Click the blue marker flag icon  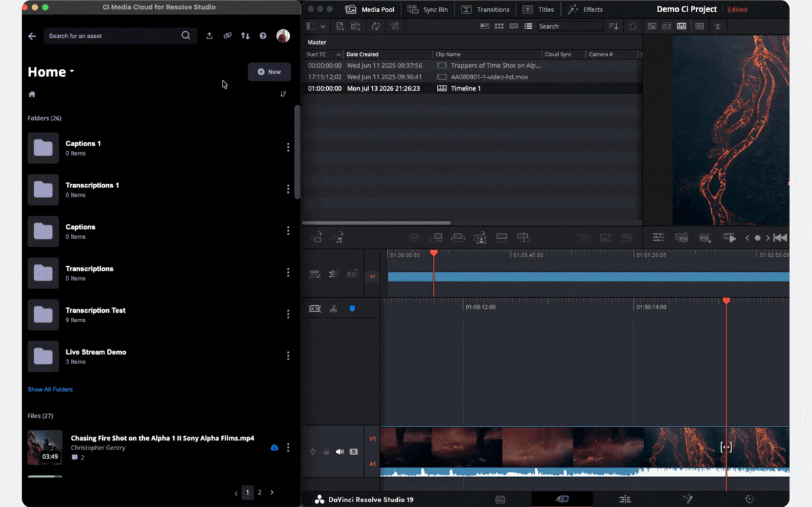pos(352,309)
